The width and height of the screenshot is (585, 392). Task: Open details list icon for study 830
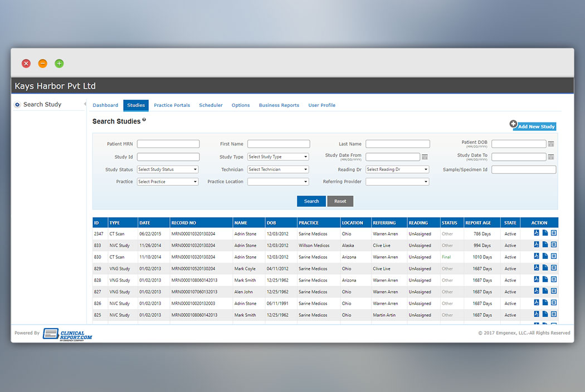click(x=554, y=256)
